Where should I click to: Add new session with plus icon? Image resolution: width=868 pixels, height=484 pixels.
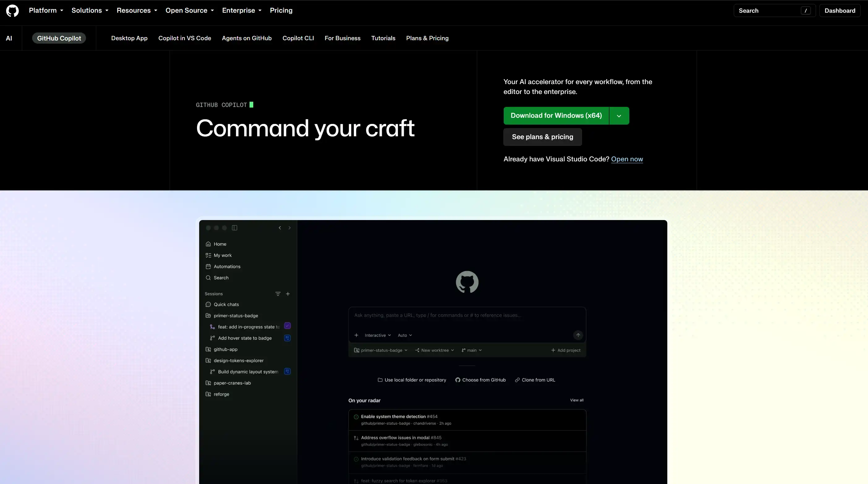click(288, 294)
